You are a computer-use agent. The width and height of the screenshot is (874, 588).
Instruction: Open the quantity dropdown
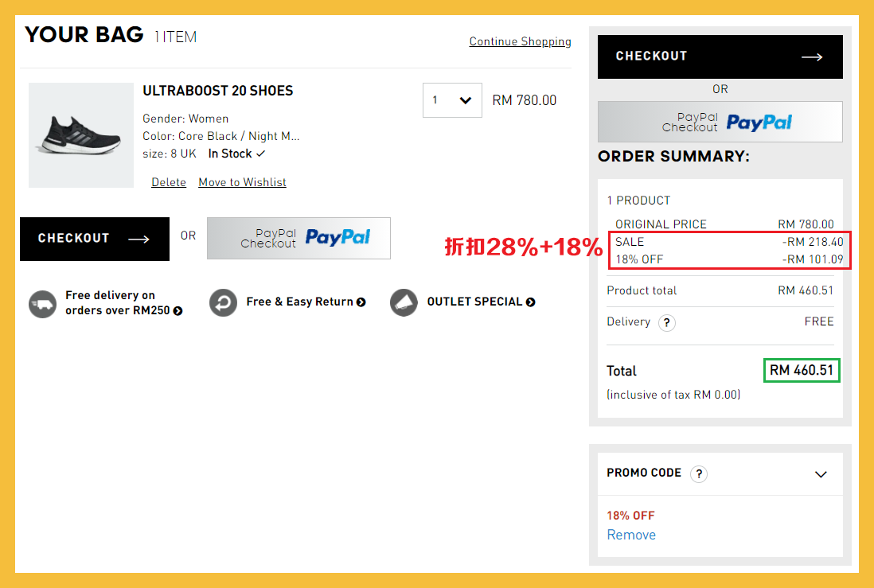pyautogui.click(x=452, y=100)
